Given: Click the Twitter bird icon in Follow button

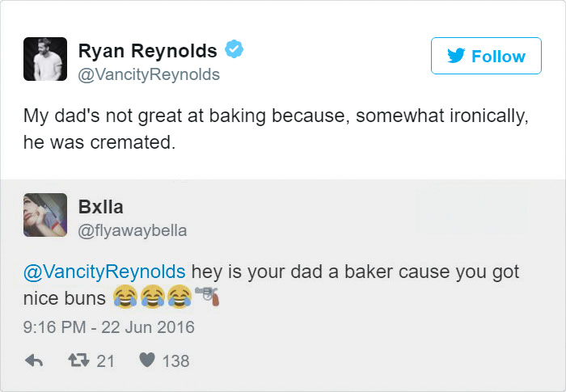Looking at the screenshot, I should coord(458,56).
